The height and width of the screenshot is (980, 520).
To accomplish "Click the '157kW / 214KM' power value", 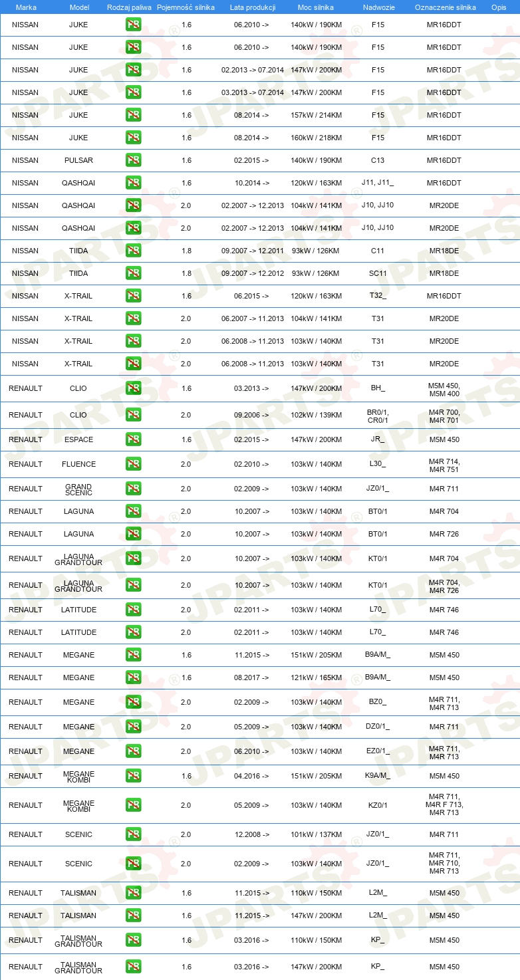I will click(317, 115).
